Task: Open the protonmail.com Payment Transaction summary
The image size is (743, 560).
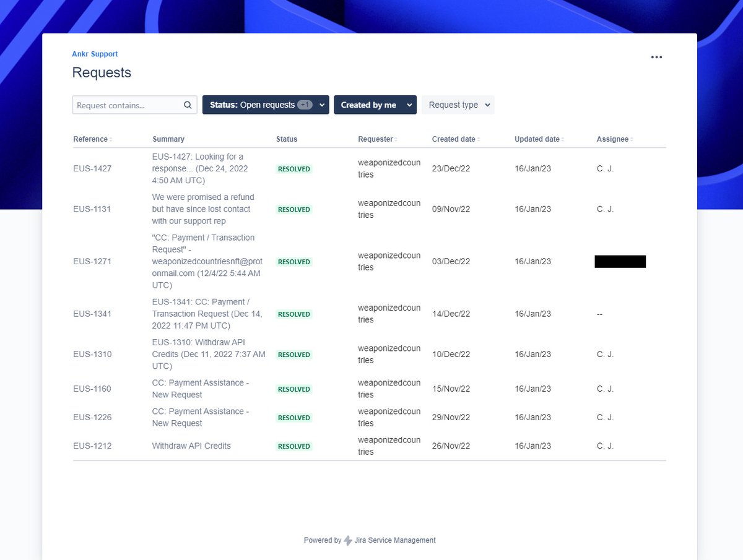Action: [x=206, y=262]
